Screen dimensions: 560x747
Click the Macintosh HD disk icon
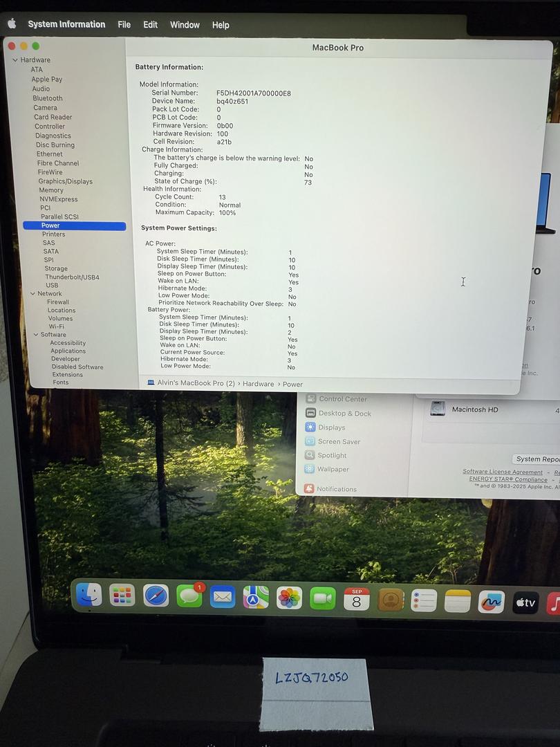[438, 409]
